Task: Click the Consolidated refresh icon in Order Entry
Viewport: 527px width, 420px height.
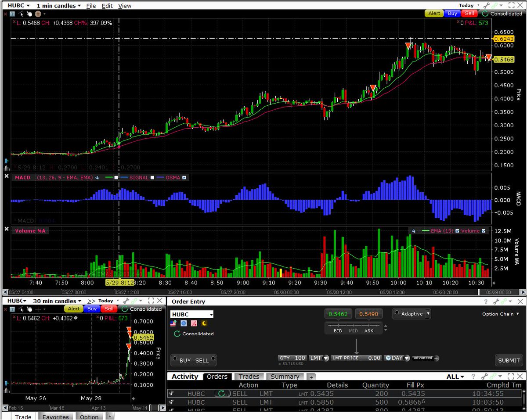Action: click(177, 334)
